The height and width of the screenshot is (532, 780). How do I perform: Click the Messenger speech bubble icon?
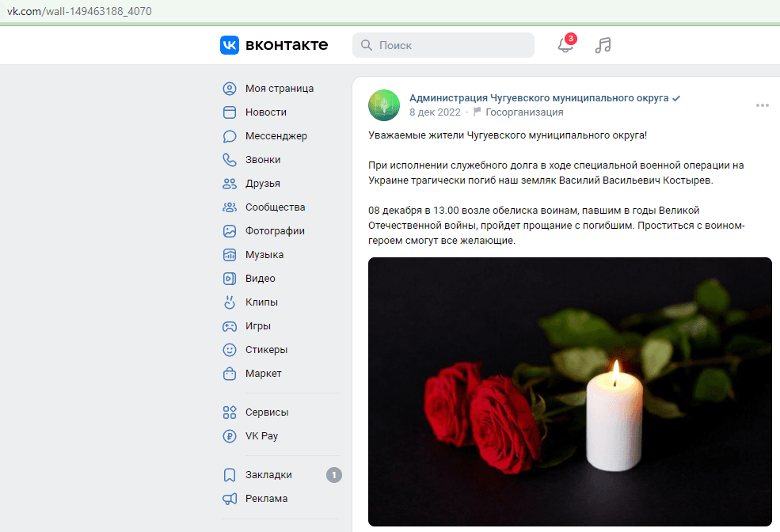coord(230,136)
